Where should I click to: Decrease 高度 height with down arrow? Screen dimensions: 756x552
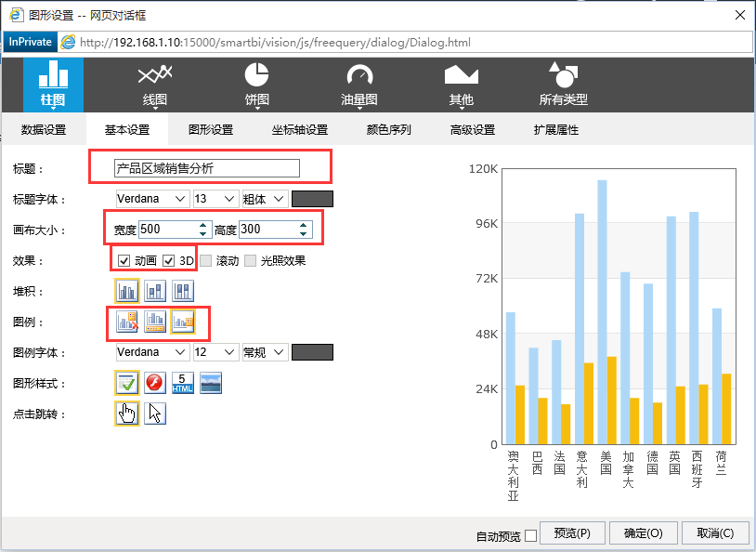click(x=304, y=233)
